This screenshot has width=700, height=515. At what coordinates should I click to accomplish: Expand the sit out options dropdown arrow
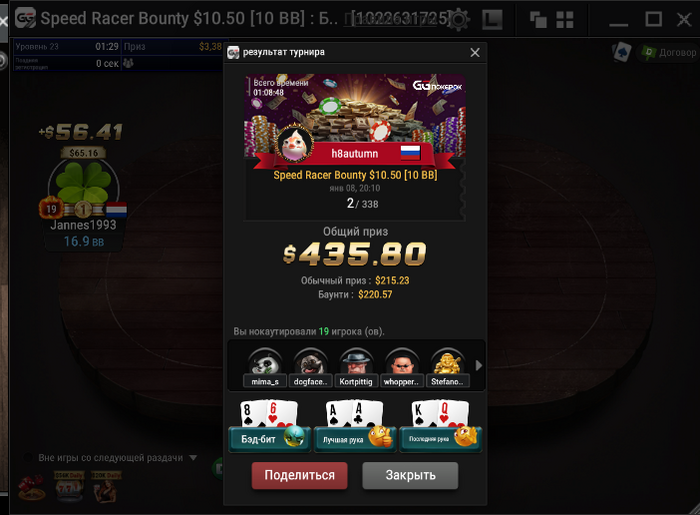pyautogui.click(x=193, y=457)
